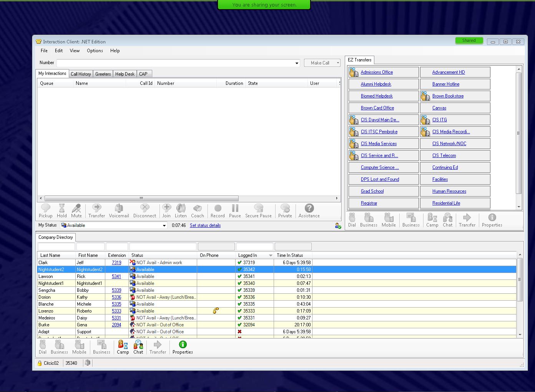Click the Secure Pause icon

[258, 208]
